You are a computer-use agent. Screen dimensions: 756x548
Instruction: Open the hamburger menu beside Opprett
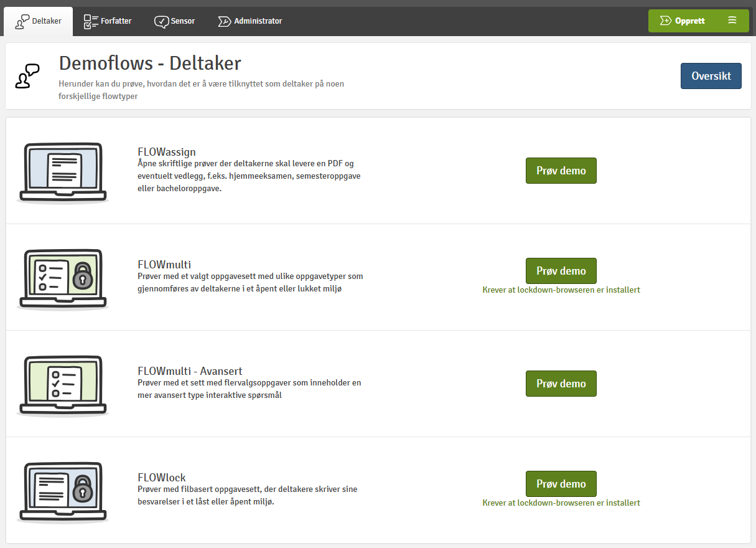(x=732, y=21)
